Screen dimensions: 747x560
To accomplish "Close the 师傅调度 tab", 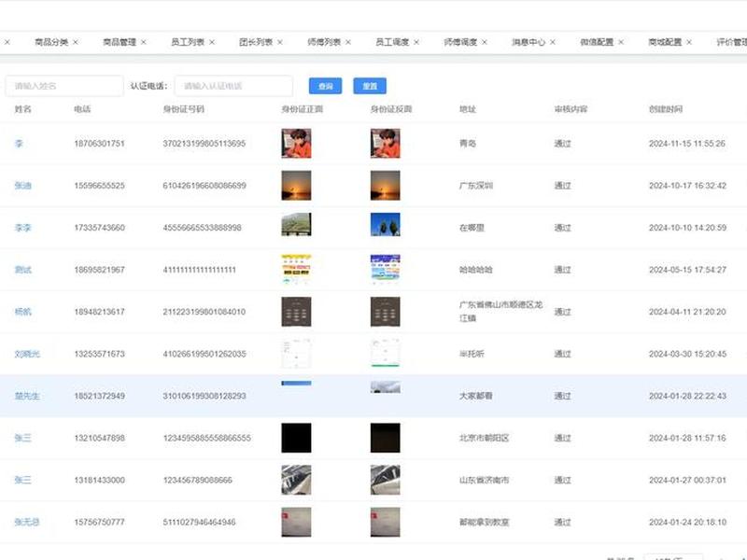I will 485,42.
